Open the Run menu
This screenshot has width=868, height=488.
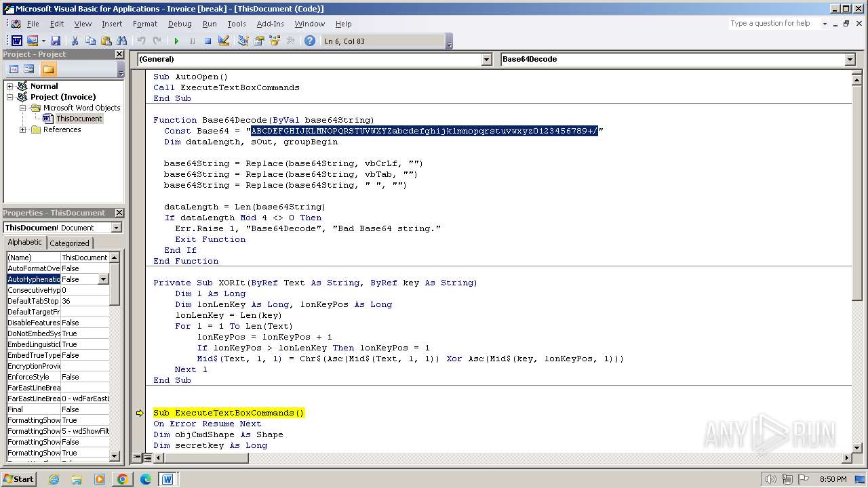pyautogui.click(x=210, y=24)
